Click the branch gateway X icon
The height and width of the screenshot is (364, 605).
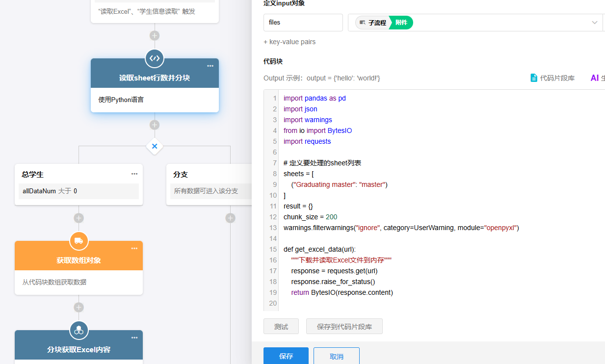tap(155, 146)
